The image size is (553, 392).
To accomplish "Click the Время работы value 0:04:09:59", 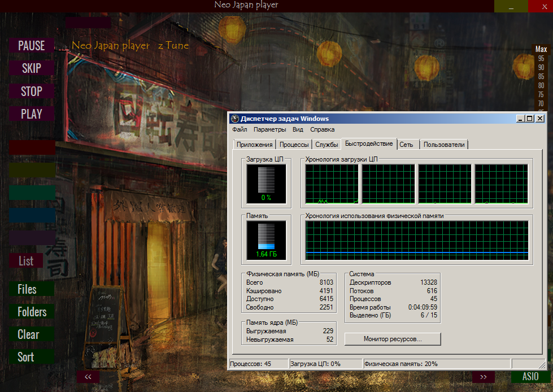I will click(423, 307).
